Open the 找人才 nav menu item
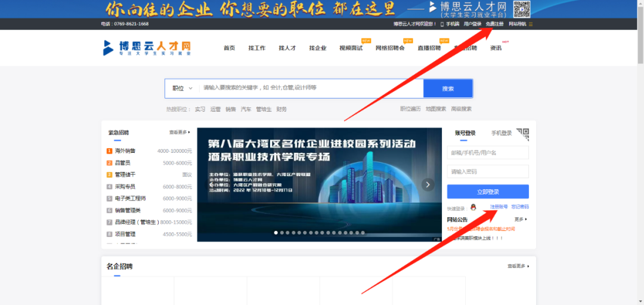Screen dimensions: 644x305 [287, 48]
